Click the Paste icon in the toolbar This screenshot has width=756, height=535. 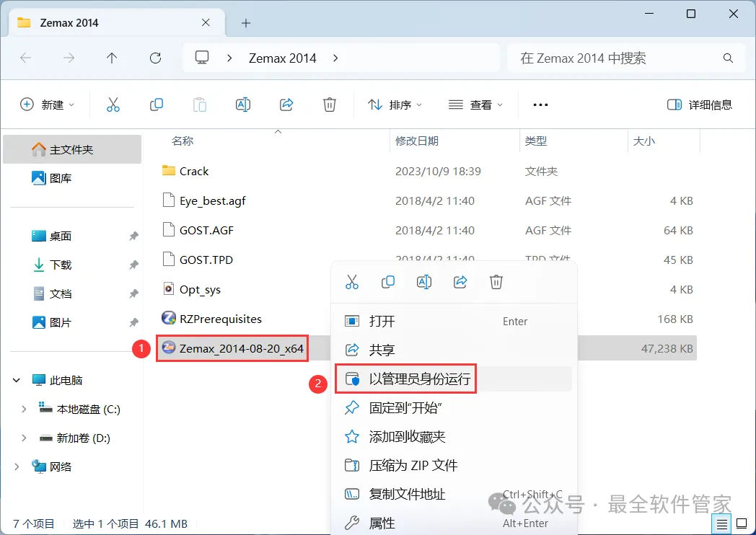coord(200,105)
